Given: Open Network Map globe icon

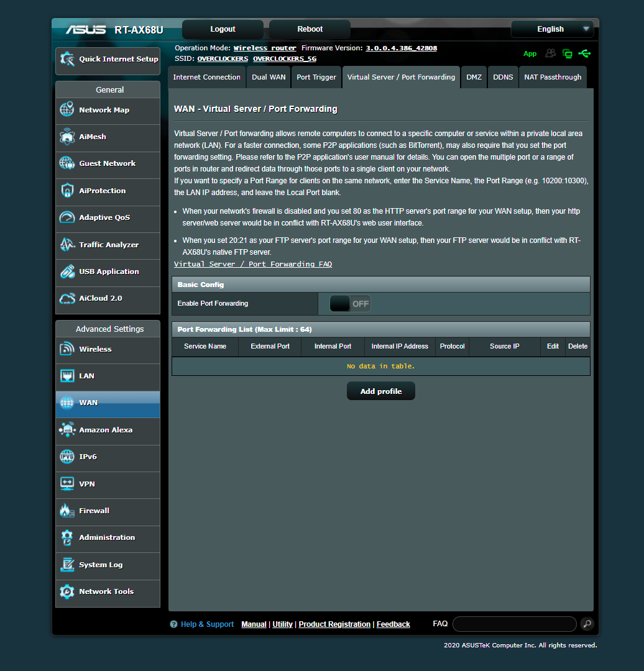Looking at the screenshot, I should coord(67,109).
